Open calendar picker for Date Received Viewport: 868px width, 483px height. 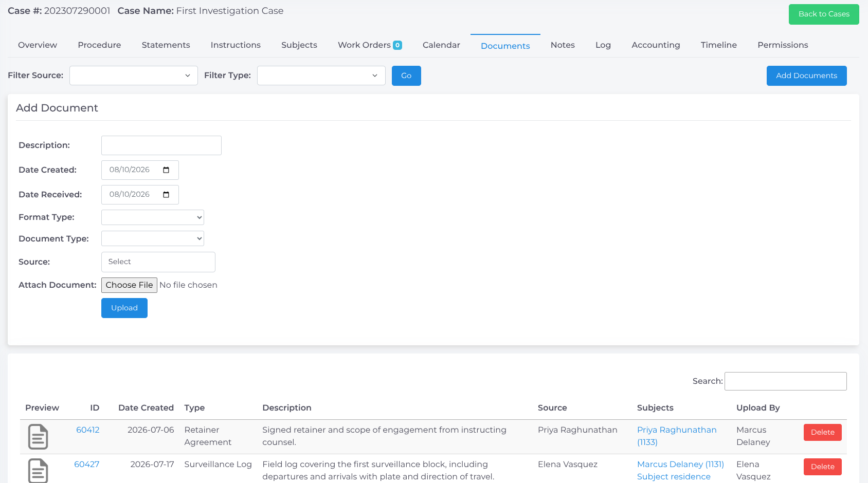point(166,195)
